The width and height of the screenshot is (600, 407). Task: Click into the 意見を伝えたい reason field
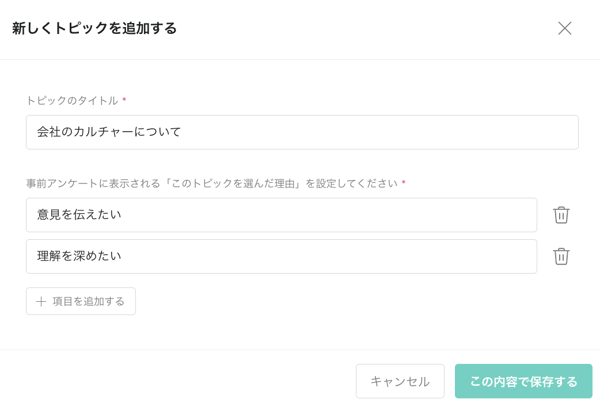[x=281, y=215]
